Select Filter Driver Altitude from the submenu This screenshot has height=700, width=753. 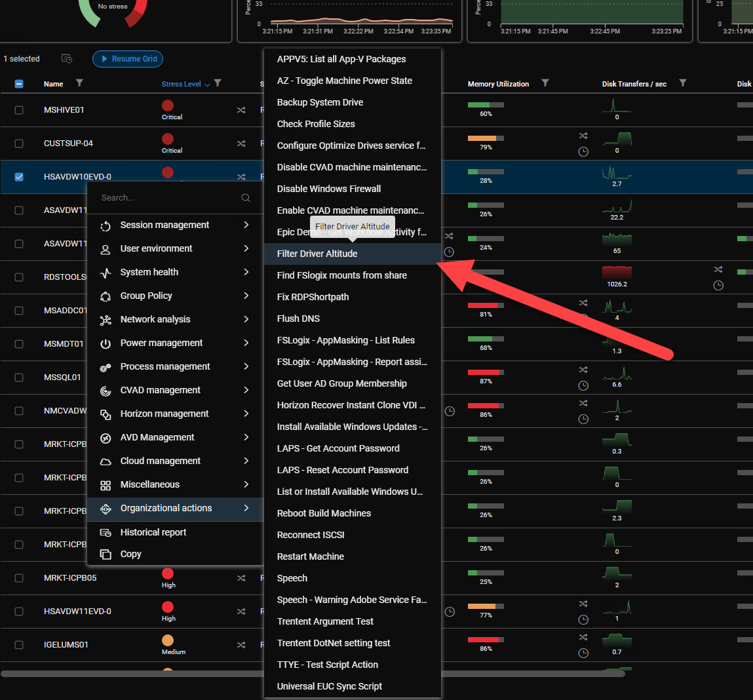click(353, 254)
